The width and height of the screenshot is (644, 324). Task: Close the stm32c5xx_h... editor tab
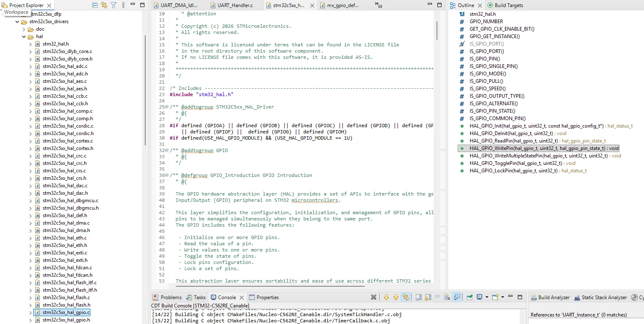[x=312, y=6]
